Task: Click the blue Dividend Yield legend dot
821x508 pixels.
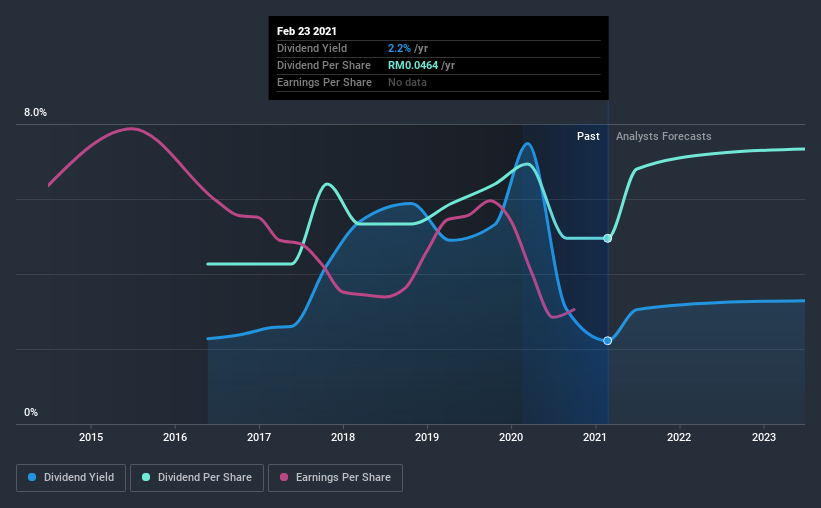Action: (32, 477)
